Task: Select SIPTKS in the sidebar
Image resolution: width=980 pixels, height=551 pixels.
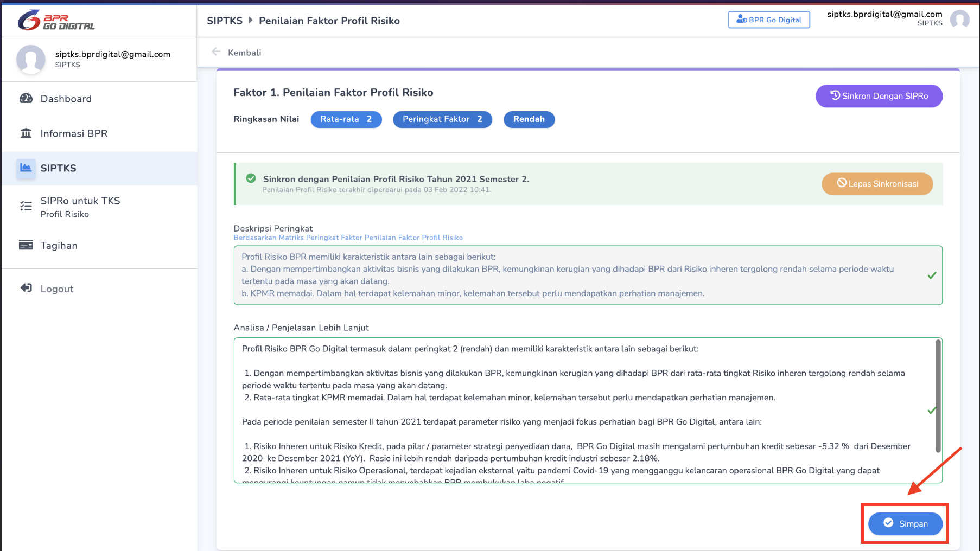Action: pos(99,168)
